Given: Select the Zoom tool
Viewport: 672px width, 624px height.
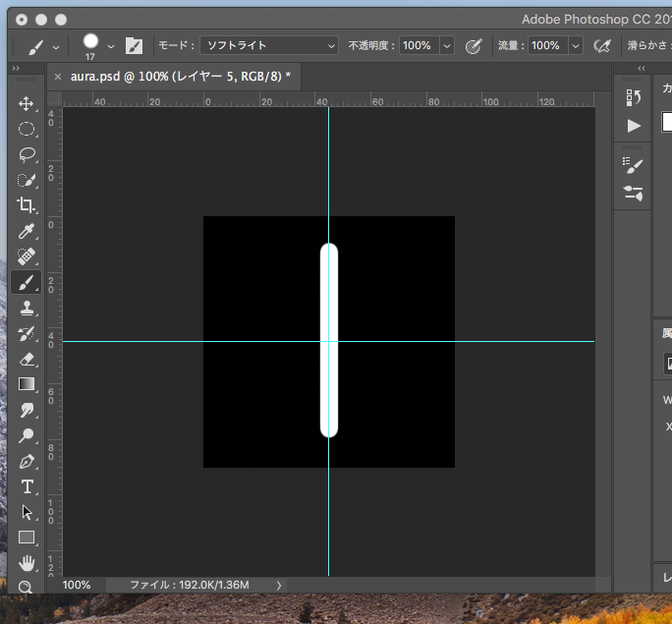Looking at the screenshot, I should pyautogui.click(x=26, y=587).
